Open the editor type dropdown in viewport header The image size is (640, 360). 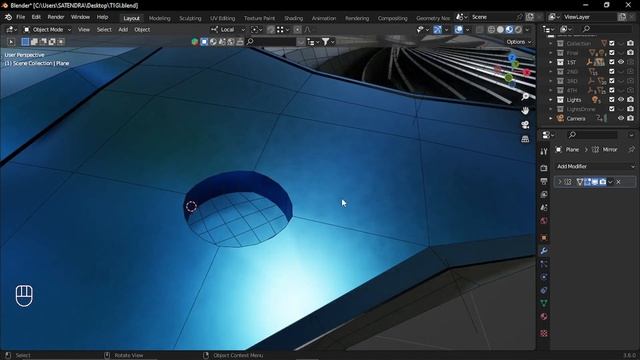tap(11, 30)
